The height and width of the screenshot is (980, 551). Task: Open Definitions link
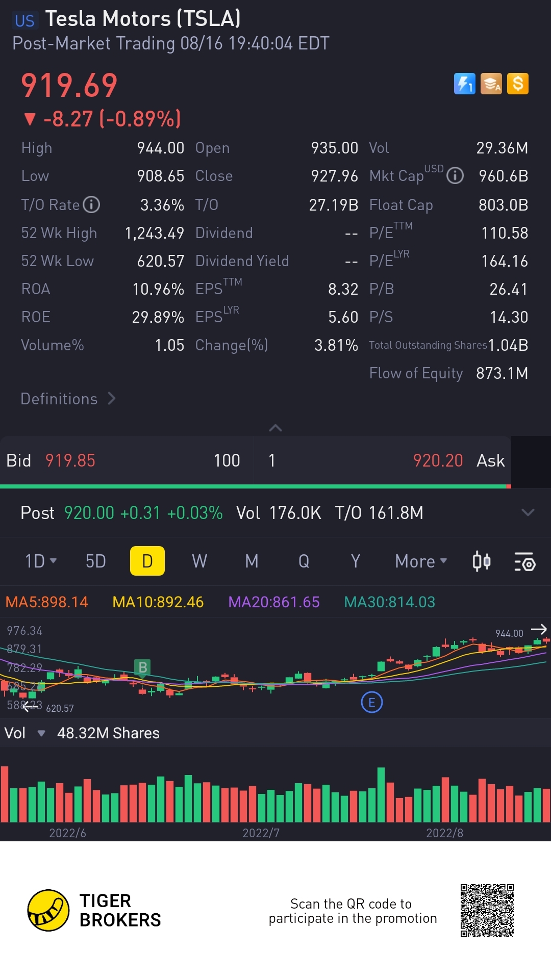[68, 399]
